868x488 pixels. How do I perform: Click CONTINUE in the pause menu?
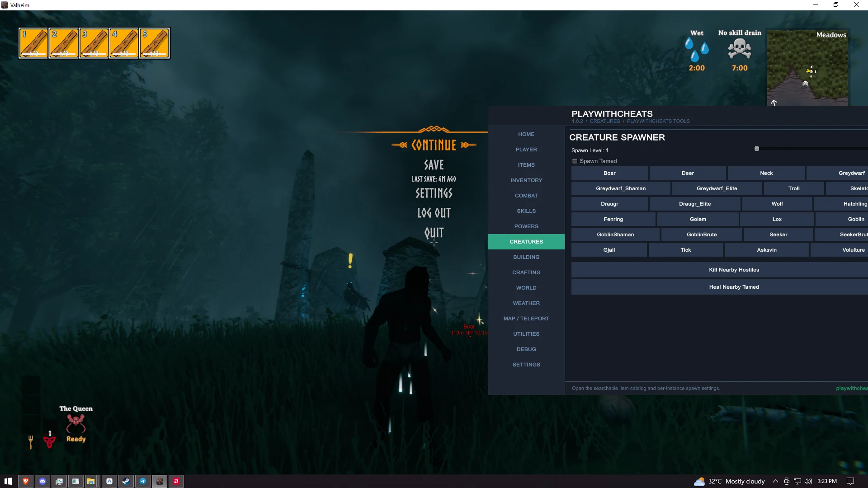coord(434,145)
